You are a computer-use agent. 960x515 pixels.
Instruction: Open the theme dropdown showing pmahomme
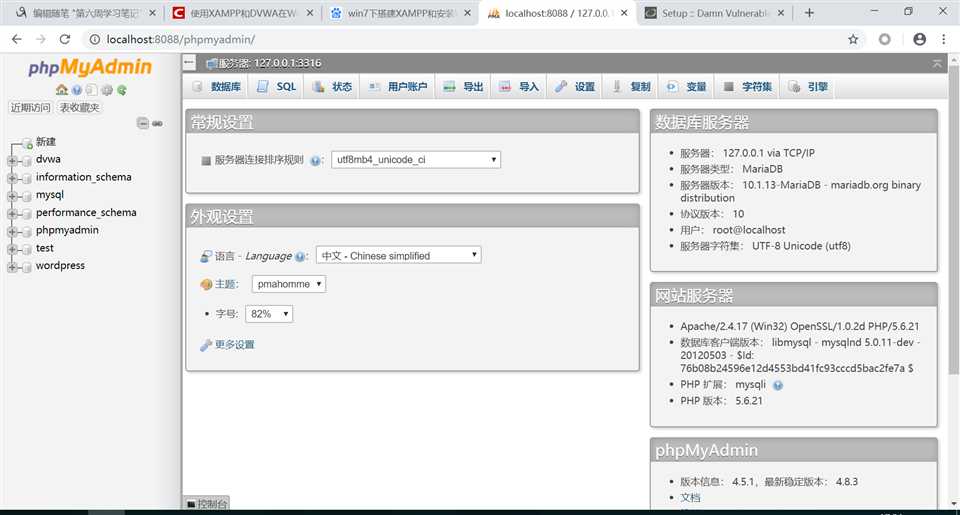tap(288, 284)
